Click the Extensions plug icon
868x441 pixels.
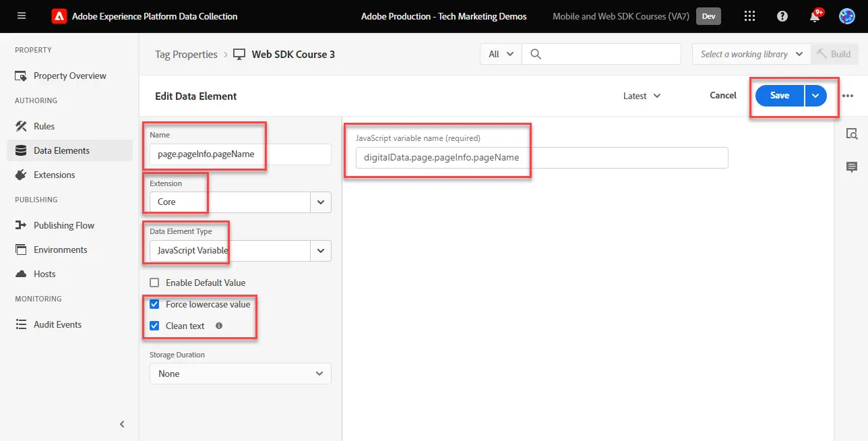point(21,175)
